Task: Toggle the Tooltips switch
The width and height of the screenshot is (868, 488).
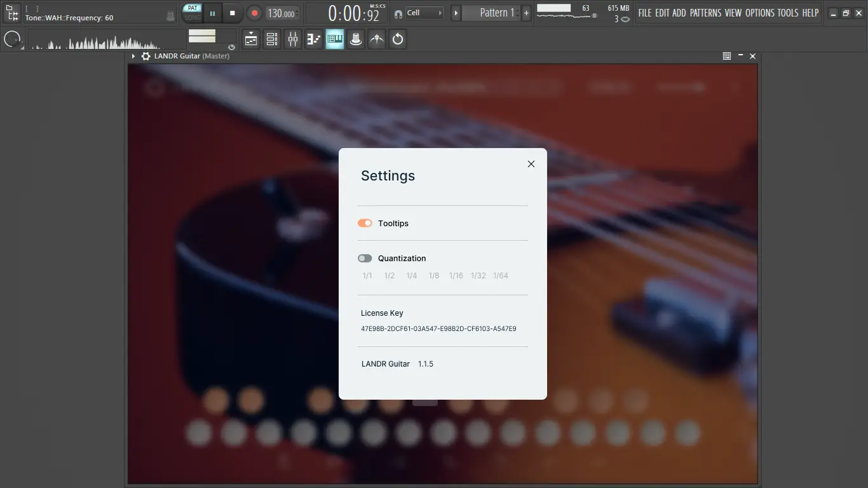Action: (x=365, y=223)
